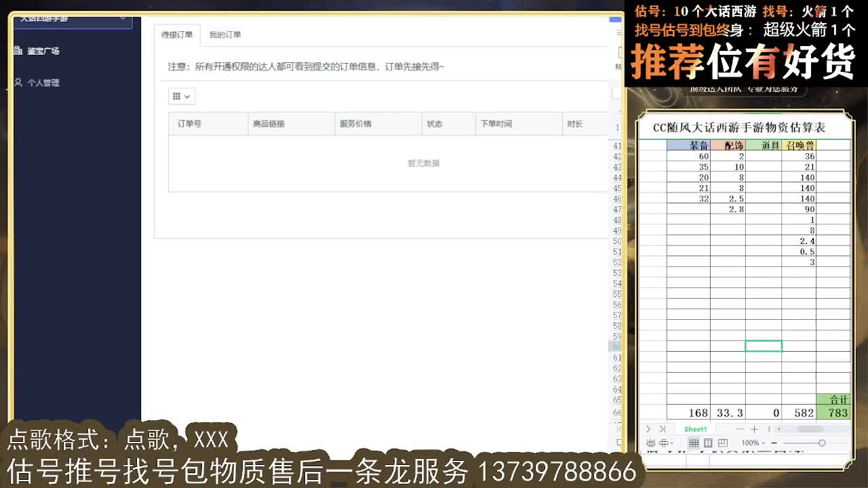The height and width of the screenshot is (488, 868).
Task: Click the zoom slider handle in the status bar
Action: click(x=823, y=442)
